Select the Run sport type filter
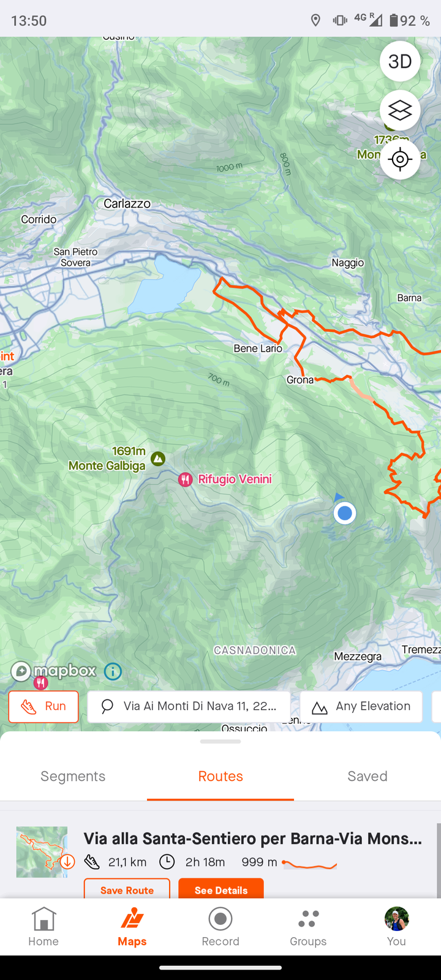441x980 pixels. point(43,706)
